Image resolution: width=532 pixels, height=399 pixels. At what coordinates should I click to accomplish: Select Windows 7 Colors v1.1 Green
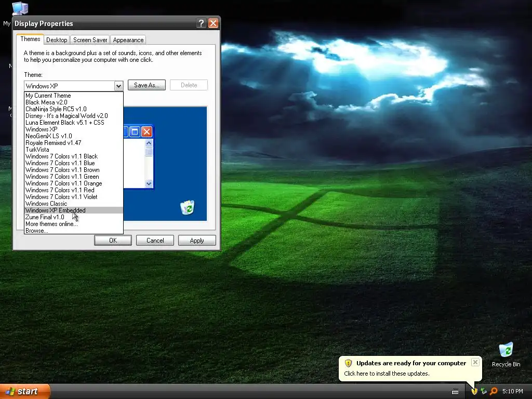coord(74,177)
